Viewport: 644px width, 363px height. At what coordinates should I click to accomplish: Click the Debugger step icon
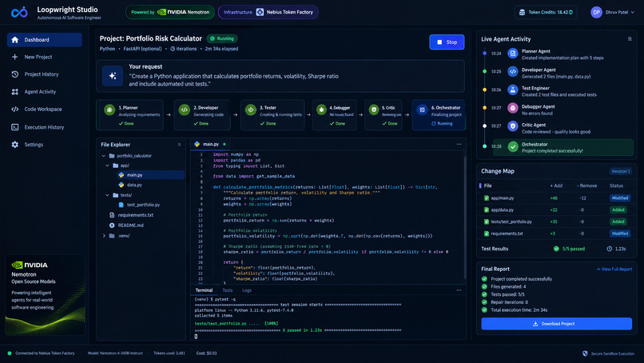(321, 110)
